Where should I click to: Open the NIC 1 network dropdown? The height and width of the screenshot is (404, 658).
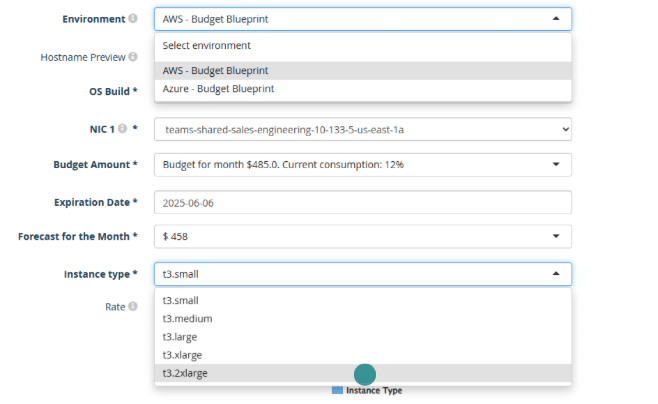coord(363,130)
